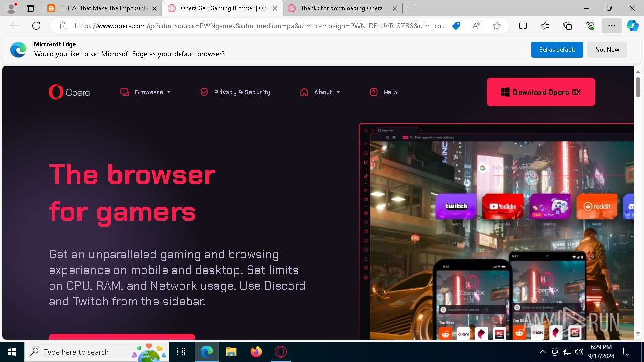Click the Edge profile avatar icon
The image size is (644, 362).
(x=11, y=8)
